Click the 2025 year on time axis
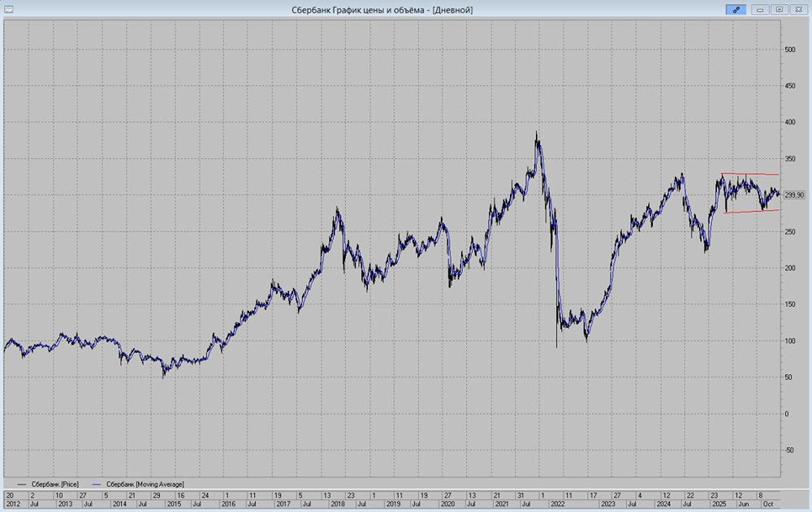The image size is (812, 512). 719,504
